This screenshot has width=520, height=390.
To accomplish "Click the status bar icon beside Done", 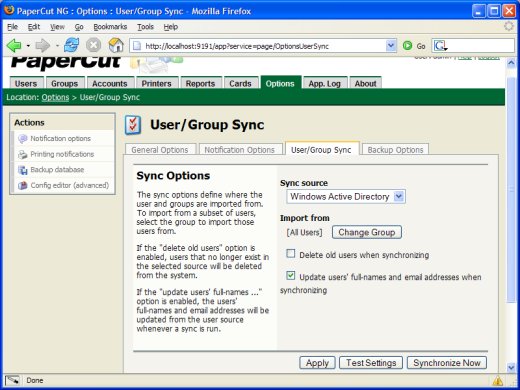I will (12, 380).
